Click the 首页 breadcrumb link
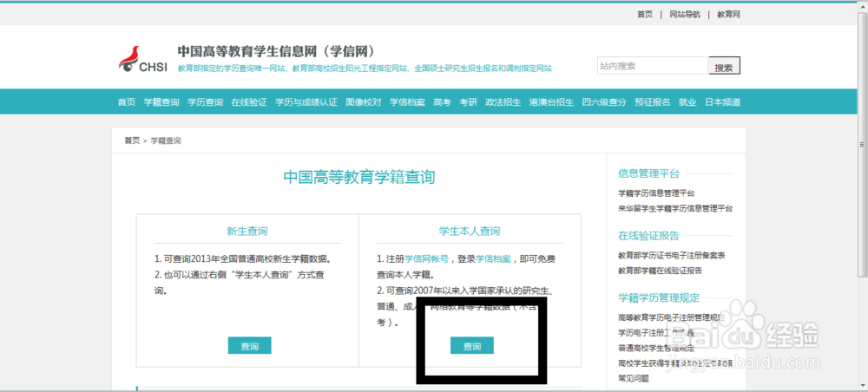Screen dimensions: 868x392 [132, 141]
